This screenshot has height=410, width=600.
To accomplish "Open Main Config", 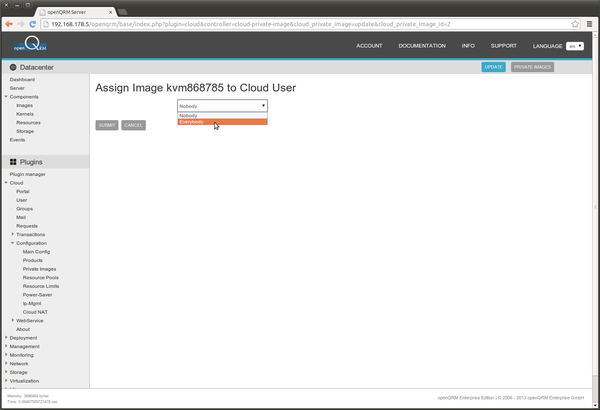I will pos(36,252).
